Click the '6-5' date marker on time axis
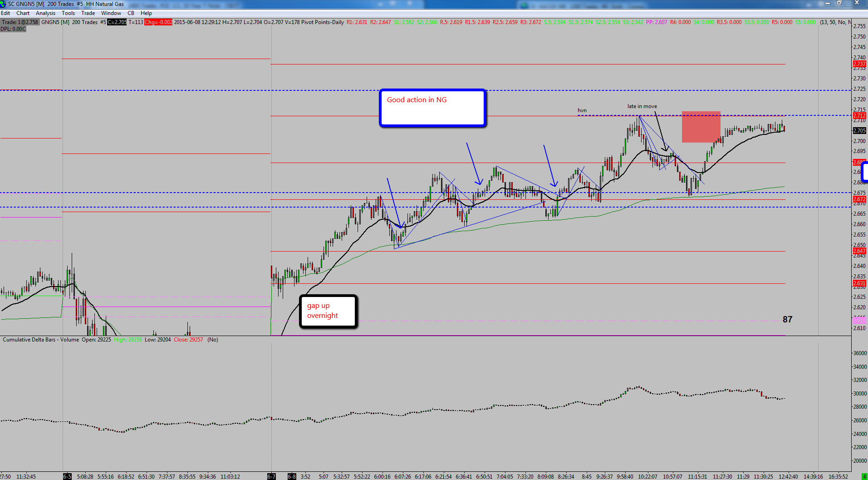 point(67,476)
